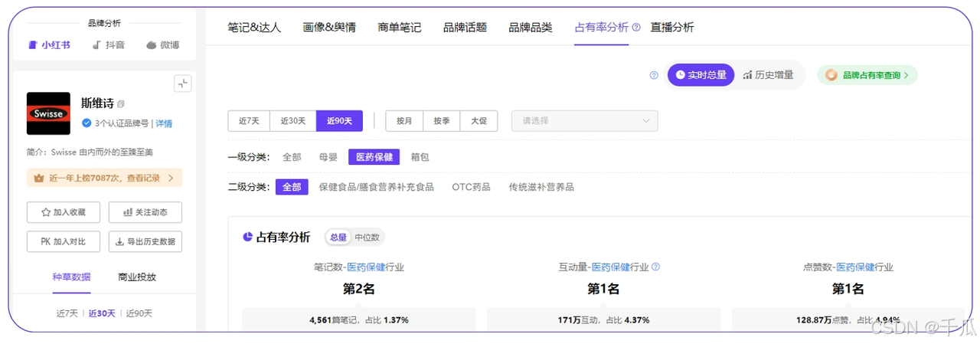Select 近30天 in the left panel
Image resolution: width=980 pixels, height=344 pixels.
click(x=102, y=313)
